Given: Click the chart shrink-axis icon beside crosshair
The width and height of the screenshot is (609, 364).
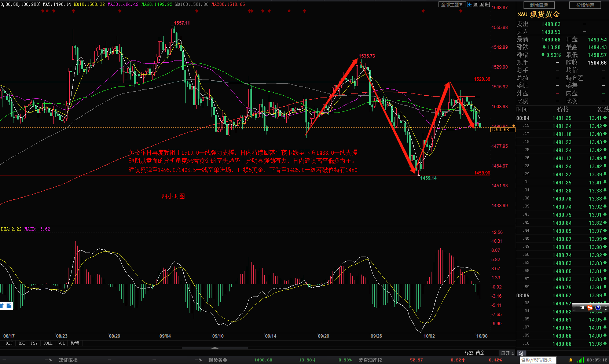Looking at the screenshot, I should coord(476,4).
